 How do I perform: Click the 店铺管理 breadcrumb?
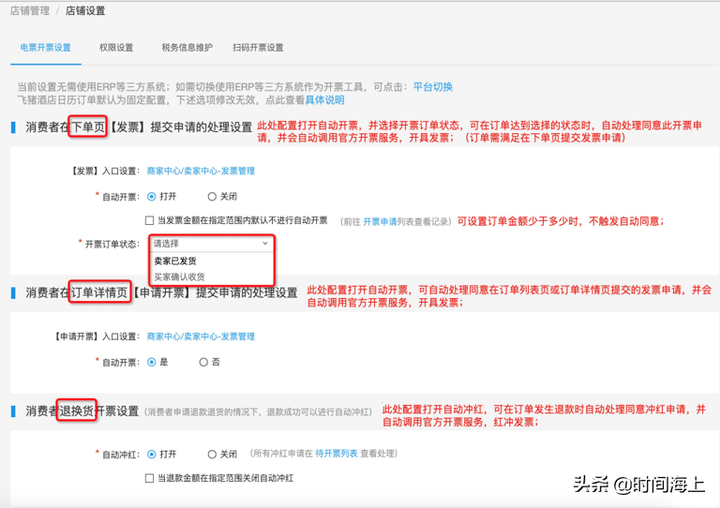pyautogui.click(x=30, y=11)
